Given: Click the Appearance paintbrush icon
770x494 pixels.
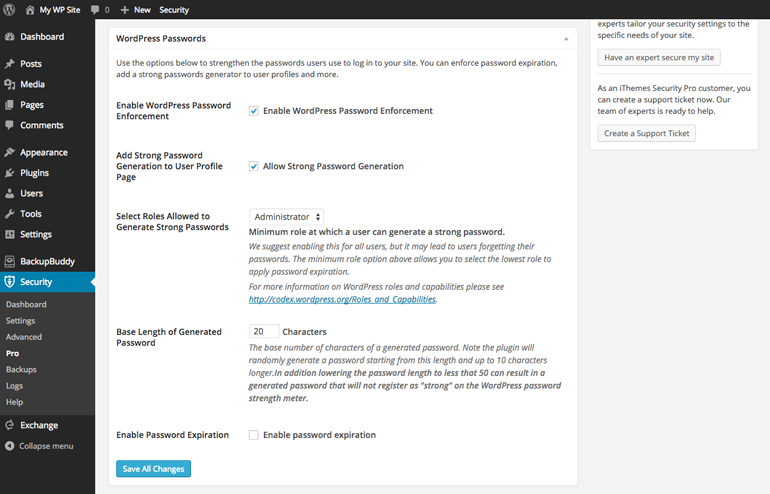Looking at the screenshot, I should pyautogui.click(x=9, y=152).
